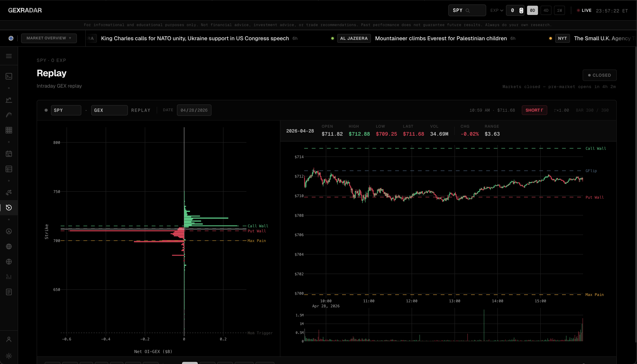The image size is (637, 364).
Task: Click the SPY ticker search field
Action: coord(467,11)
